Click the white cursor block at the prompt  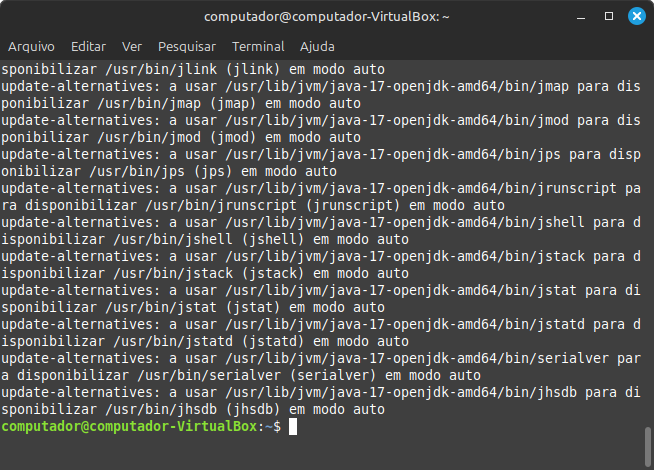292,427
